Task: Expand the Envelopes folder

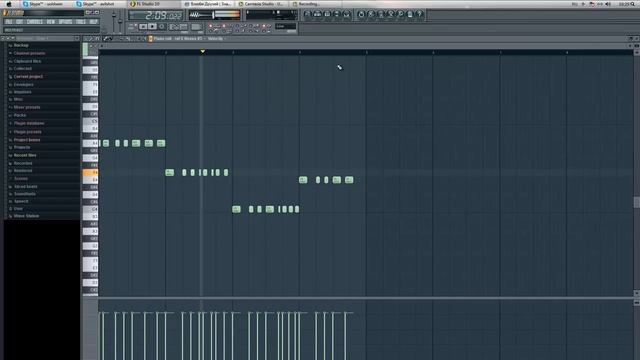Action: pyautogui.click(x=24, y=84)
